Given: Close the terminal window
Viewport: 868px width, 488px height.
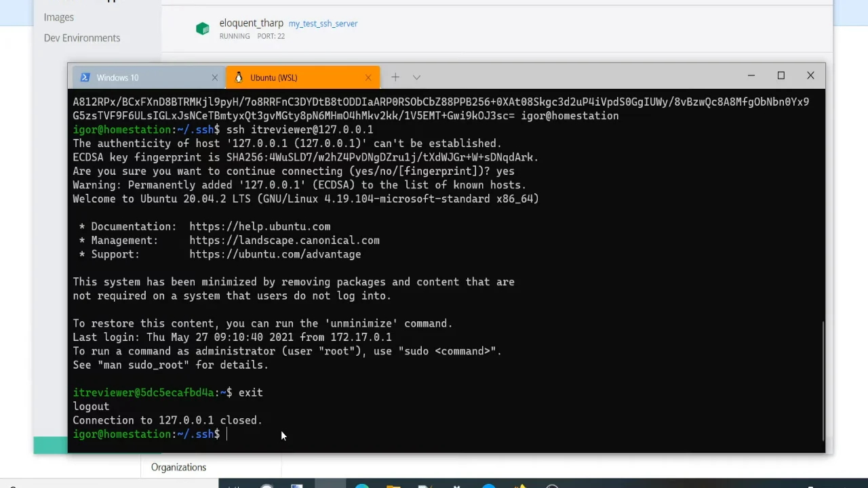Looking at the screenshot, I should pyautogui.click(x=810, y=76).
